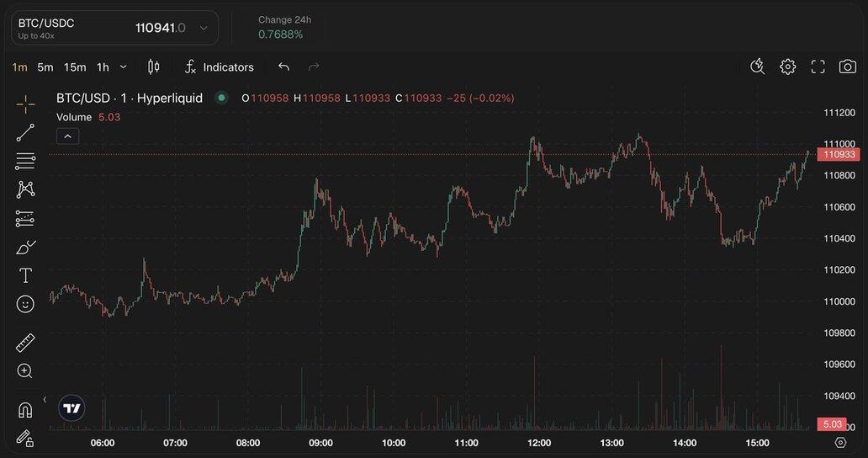Image resolution: width=868 pixels, height=458 pixels.
Task: Click the undo arrow button
Action: (283, 67)
